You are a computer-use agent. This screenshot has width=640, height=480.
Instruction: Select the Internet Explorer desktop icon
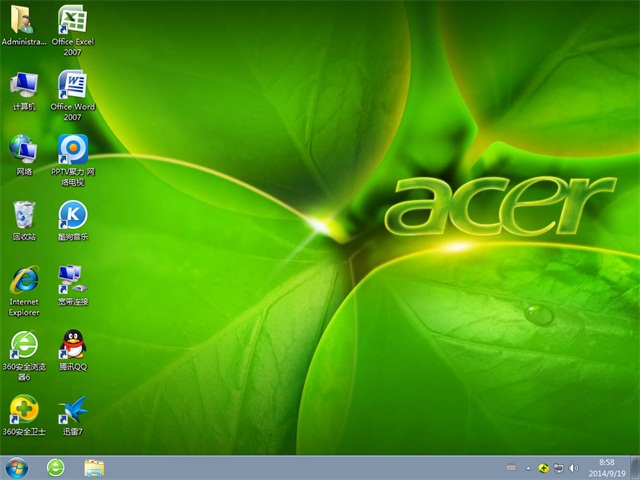coord(24,281)
